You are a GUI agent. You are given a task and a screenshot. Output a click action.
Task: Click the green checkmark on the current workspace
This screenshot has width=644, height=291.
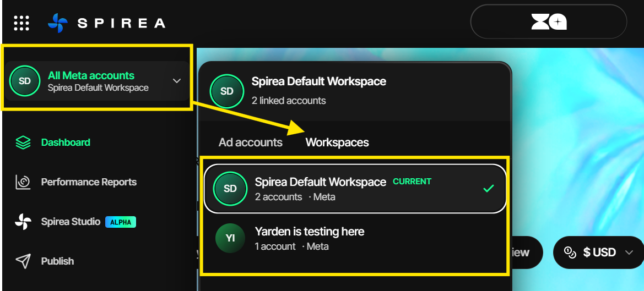(488, 189)
